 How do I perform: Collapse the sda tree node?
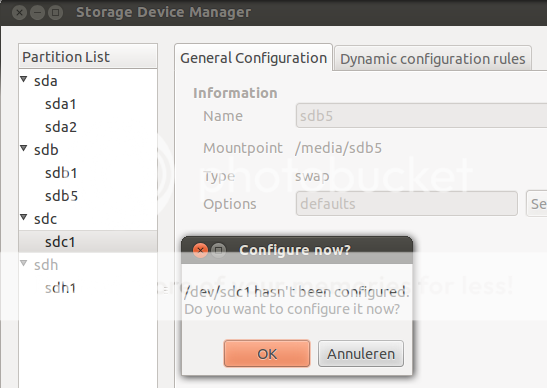(24, 79)
